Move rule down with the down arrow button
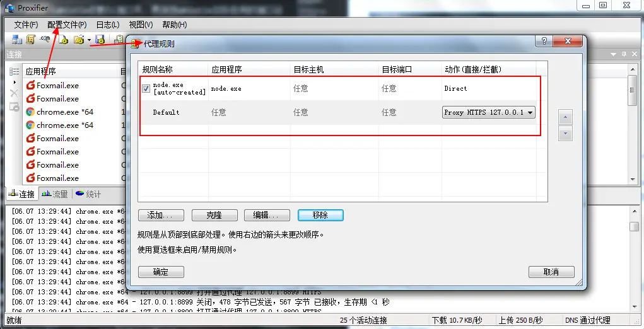This screenshot has width=644, height=329. (566, 134)
